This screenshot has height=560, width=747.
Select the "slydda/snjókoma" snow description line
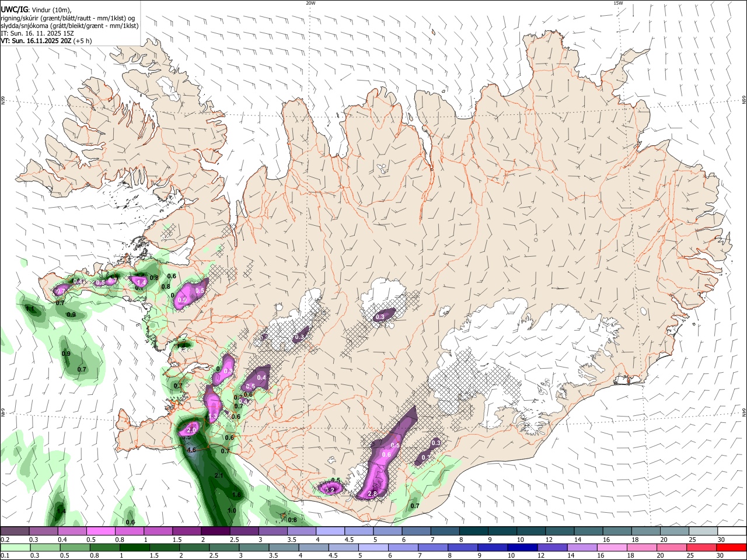point(70,26)
